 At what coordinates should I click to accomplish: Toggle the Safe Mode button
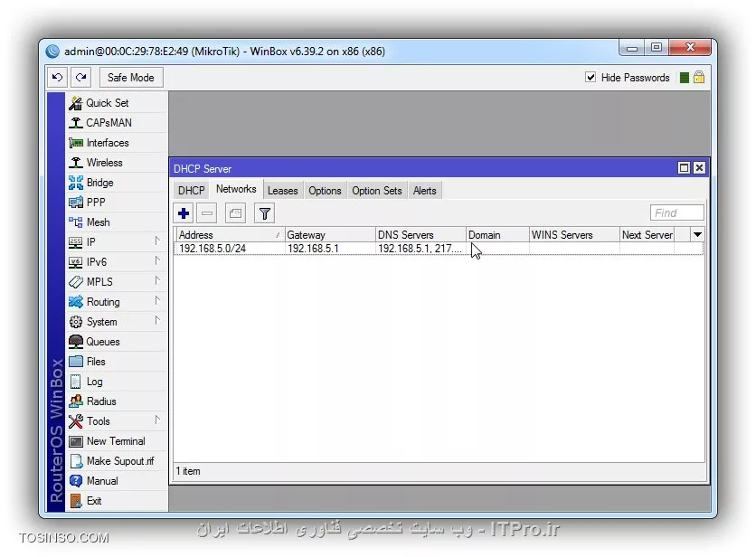[130, 78]
